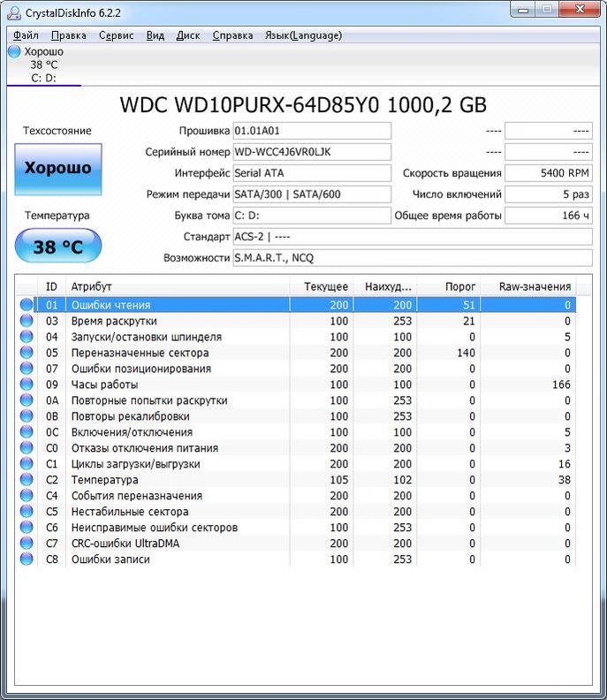The height and width of the screenshot is (700, 607).
Task: Open the Файл menu
Action: pyautogui.click(x=26, y=35)
